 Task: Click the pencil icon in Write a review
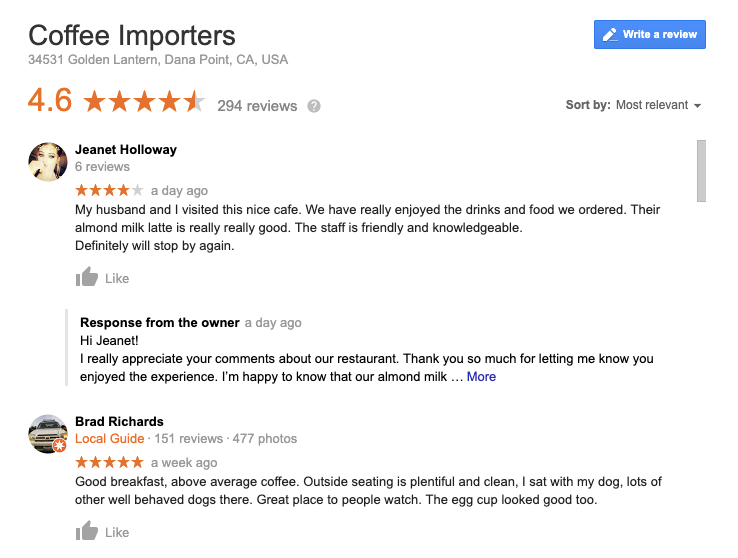tap(610, 34)
